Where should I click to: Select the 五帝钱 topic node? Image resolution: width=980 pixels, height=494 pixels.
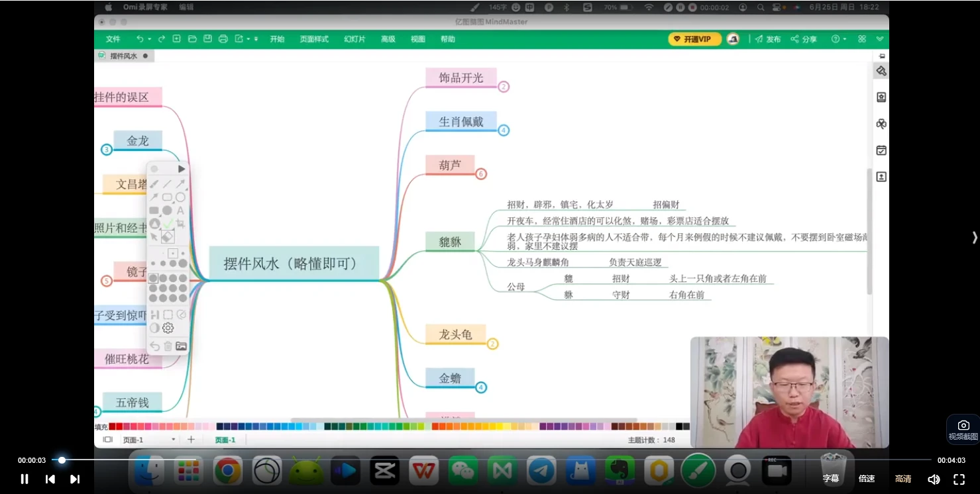click(133, 402)
